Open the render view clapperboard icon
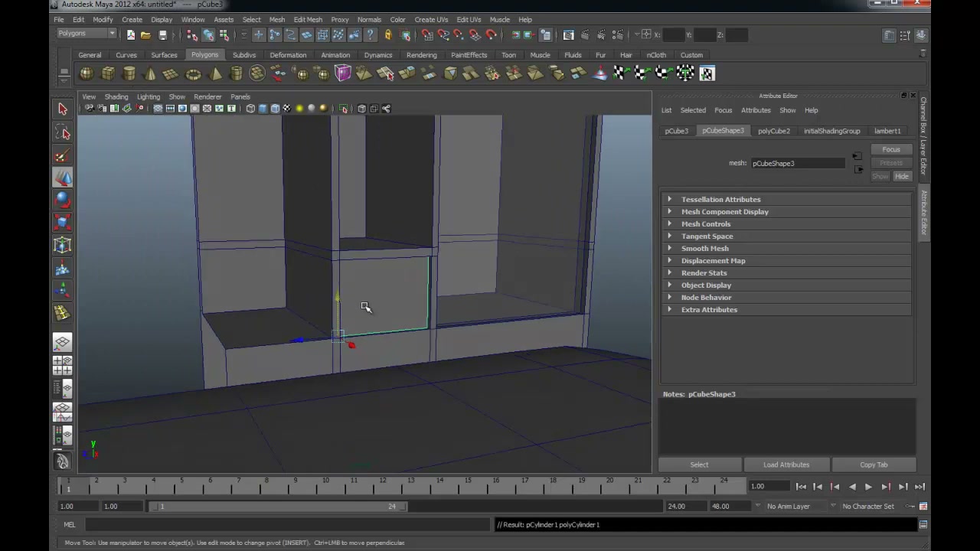The image size is (980, 551). (569, 34)
